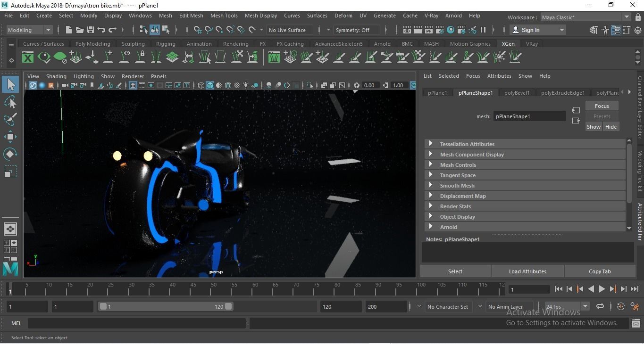Click the play forwards button
644x344 pixels.
point(602,289)
